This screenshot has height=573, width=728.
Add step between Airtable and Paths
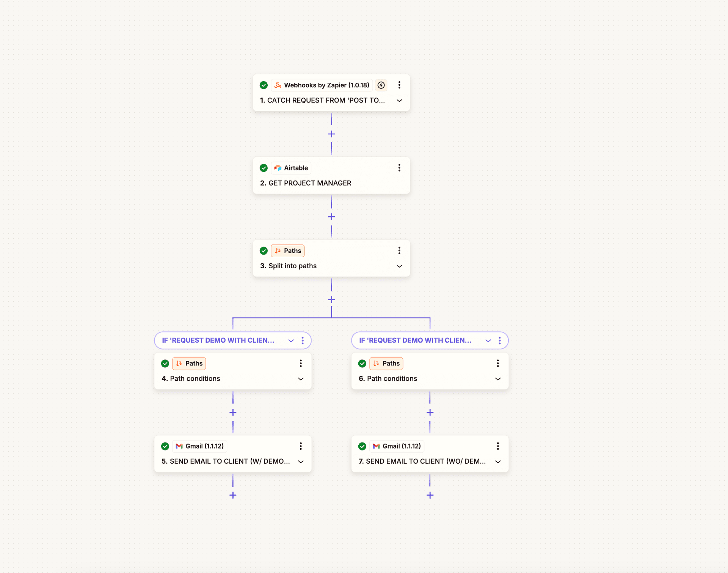(x=331, y=217)
